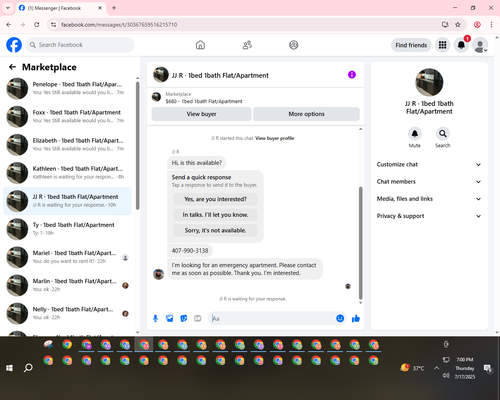
Task: Click the voice clip microphone icon
Action: point(155,319)
